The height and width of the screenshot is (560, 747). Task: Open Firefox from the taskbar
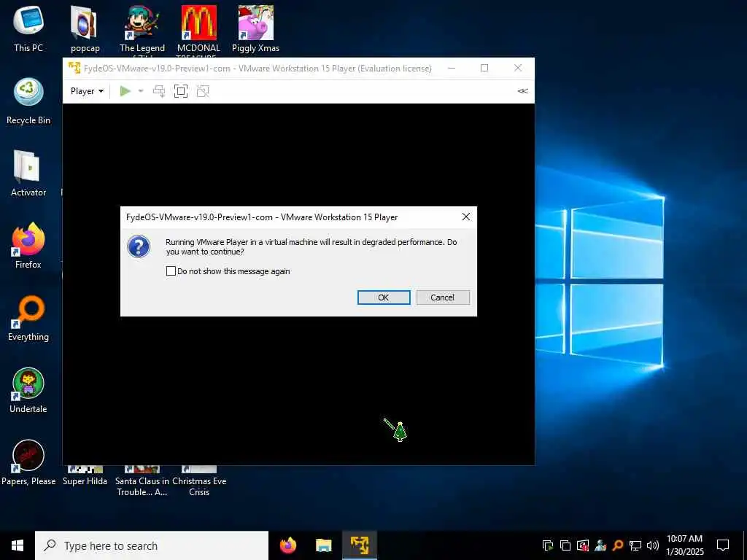[x=287, y=545]
